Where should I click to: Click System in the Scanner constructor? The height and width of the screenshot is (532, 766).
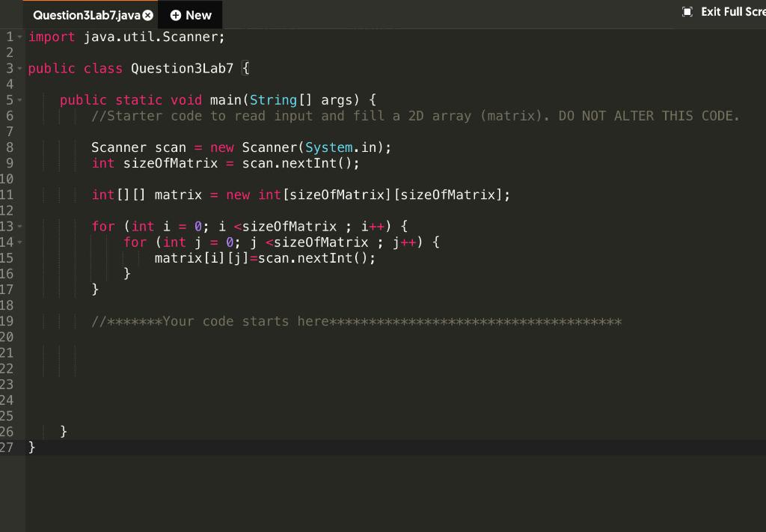coord(329,147)
